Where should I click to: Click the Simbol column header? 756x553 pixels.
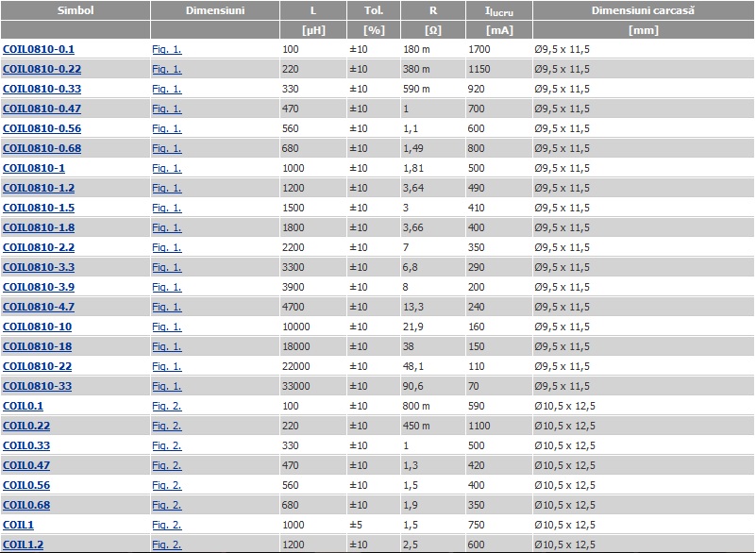click(x=74, y=11)
